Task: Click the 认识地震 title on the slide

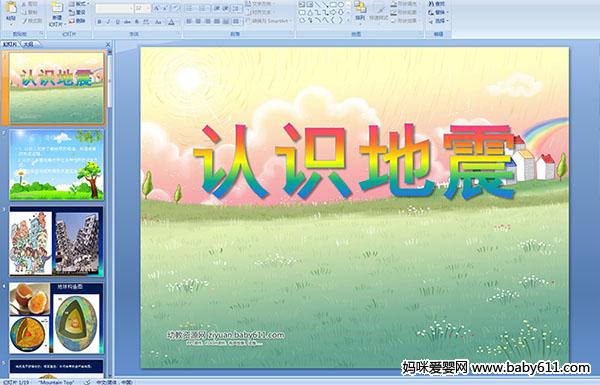Action: click(354, 162)
